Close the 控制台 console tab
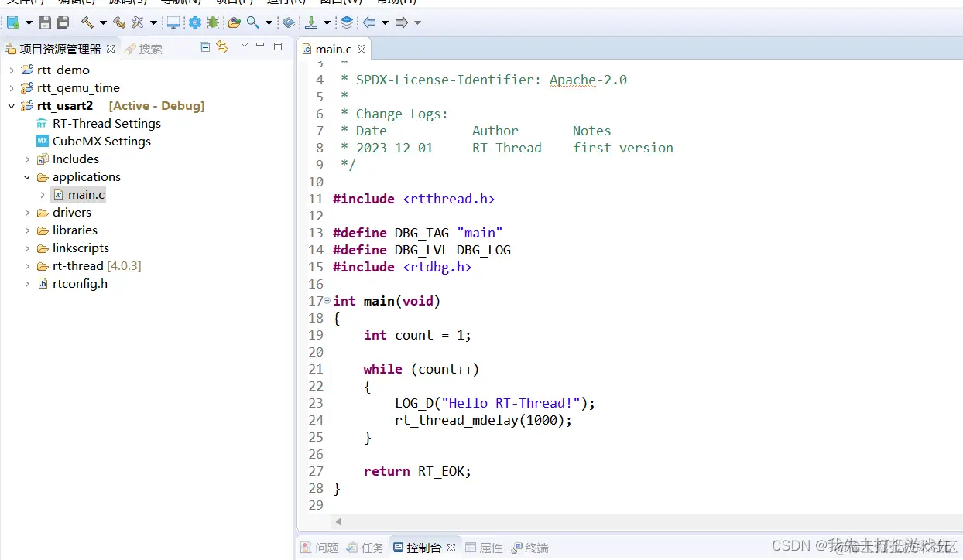The image size is (963, 560). [451, 548]
